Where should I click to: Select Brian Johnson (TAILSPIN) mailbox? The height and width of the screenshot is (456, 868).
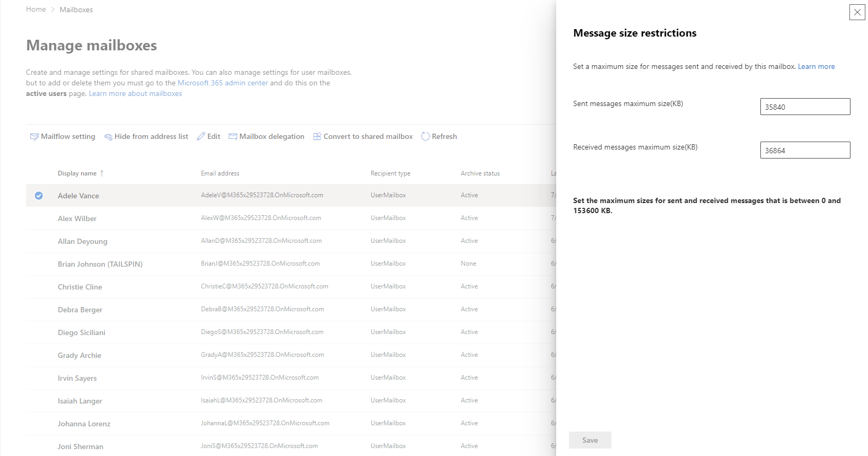pos(100,264)
